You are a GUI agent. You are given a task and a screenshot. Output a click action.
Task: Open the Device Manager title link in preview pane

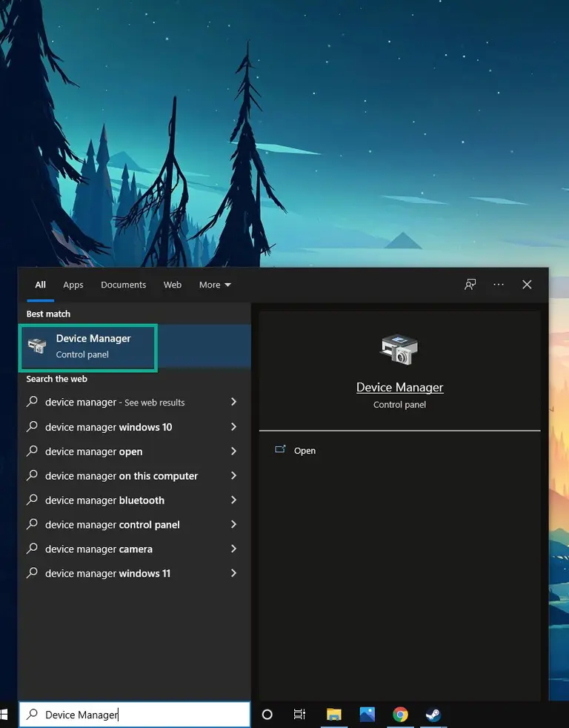click(399, 387)
